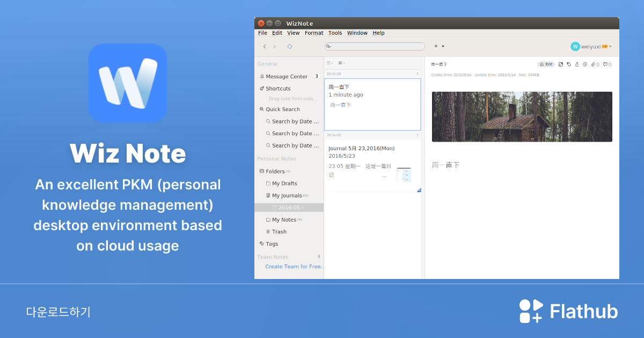This screenshot has width=644, height=338.
Task: Click the sync/refresh icon in toolbar
Action: [290, 46]
